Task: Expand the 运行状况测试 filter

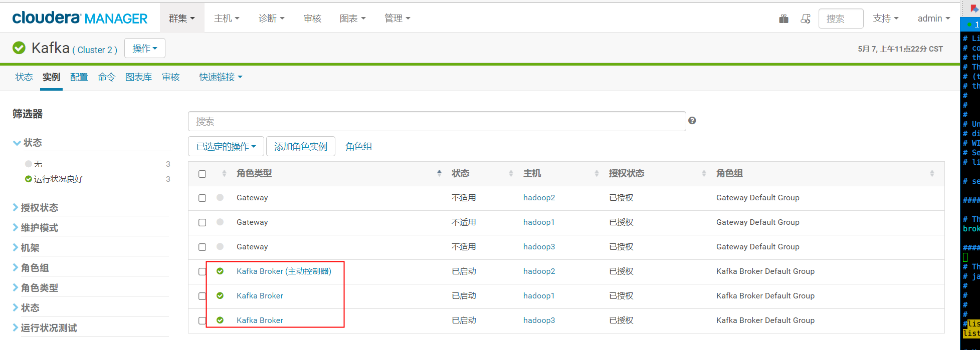Action: click(45, 327)
